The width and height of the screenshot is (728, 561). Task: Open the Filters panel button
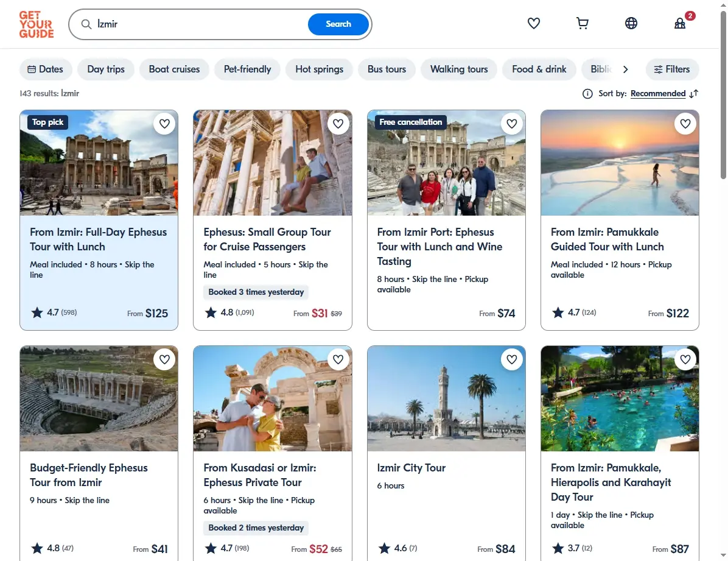click(672, 69)
